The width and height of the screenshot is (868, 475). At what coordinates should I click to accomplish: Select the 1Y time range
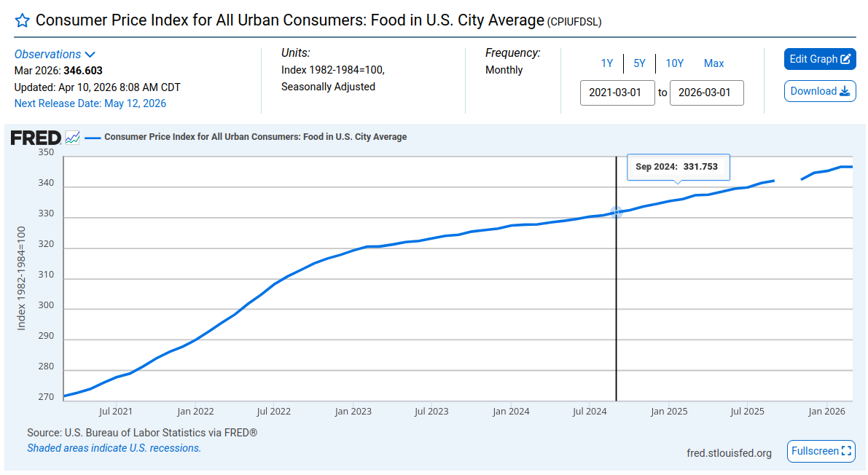606,63
